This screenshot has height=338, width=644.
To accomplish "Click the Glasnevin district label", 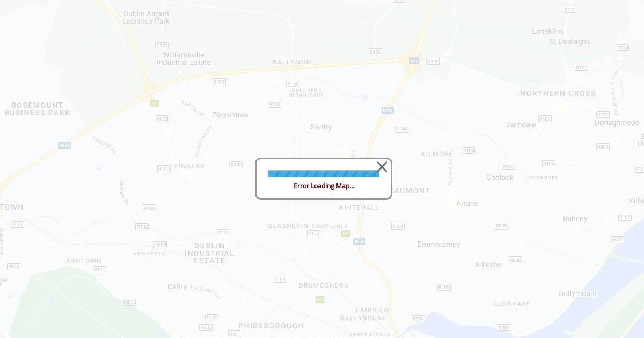I will click(288, 226).
